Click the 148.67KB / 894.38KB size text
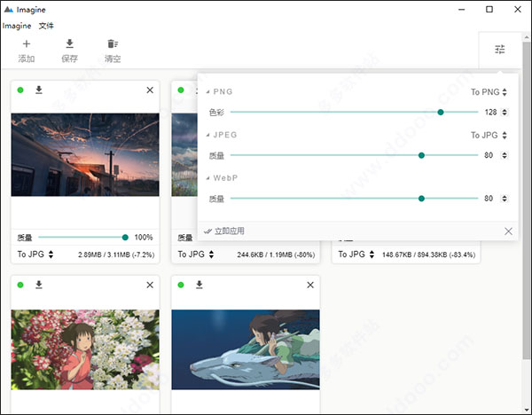Viewport: 532px width, 415px height. tap(428, 254)
